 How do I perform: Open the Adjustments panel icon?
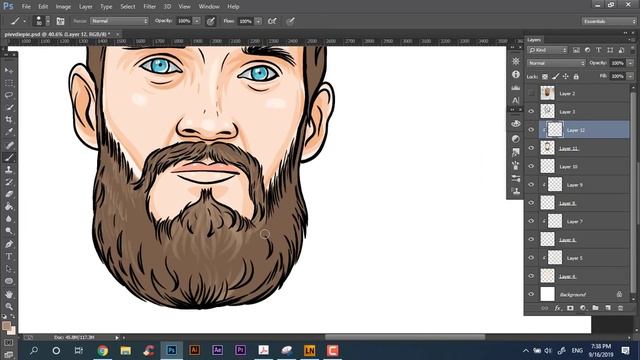516,139
